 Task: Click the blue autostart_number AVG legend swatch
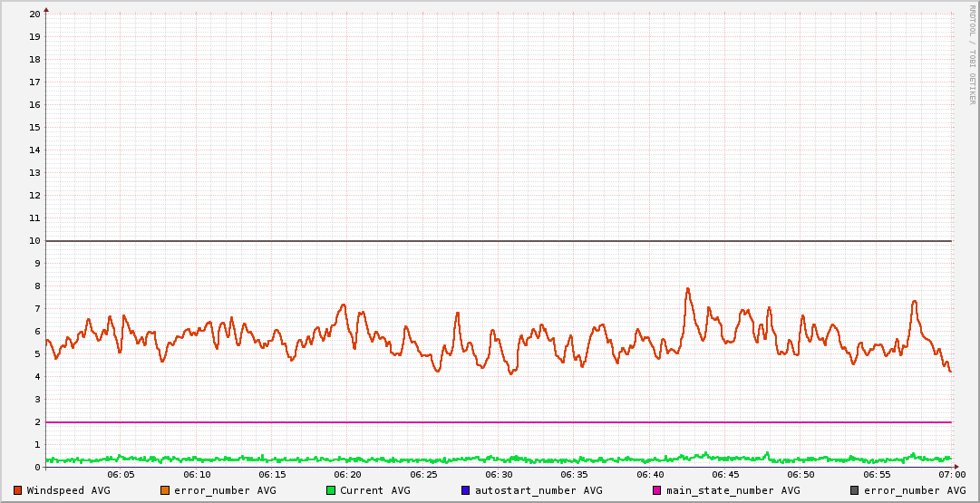click(465, 490)
